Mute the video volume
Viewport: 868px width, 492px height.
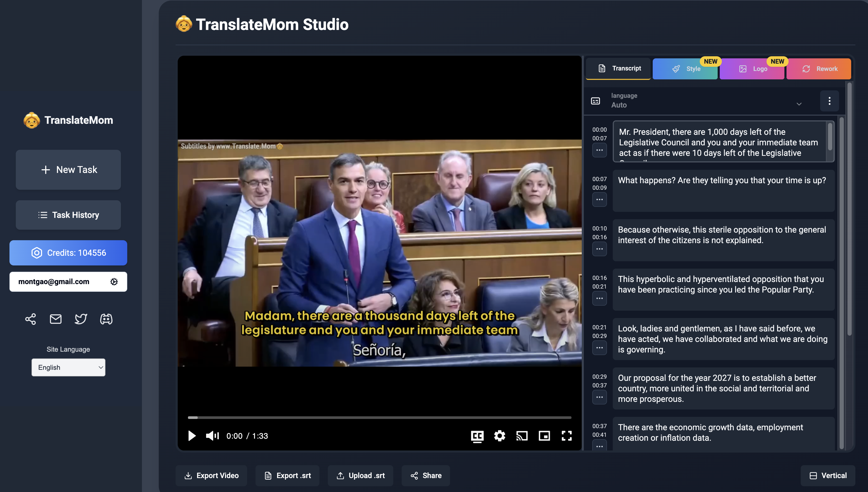pyautogui.click(x=212, y=436)
